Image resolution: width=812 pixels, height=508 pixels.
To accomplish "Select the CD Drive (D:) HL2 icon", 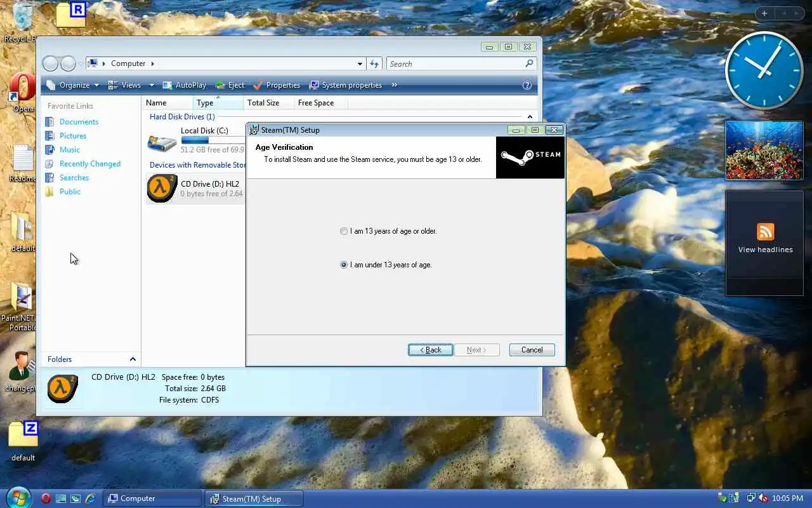I will [162, 188].
